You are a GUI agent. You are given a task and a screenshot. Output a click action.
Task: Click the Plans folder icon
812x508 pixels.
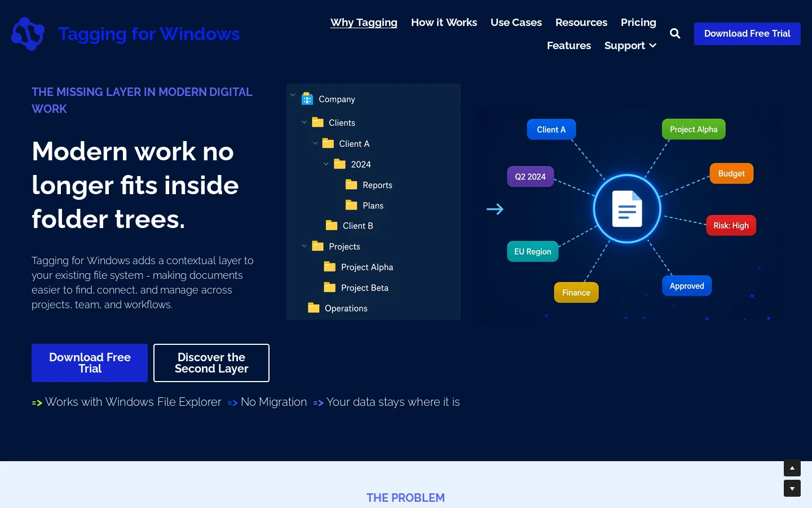(351, 205)
